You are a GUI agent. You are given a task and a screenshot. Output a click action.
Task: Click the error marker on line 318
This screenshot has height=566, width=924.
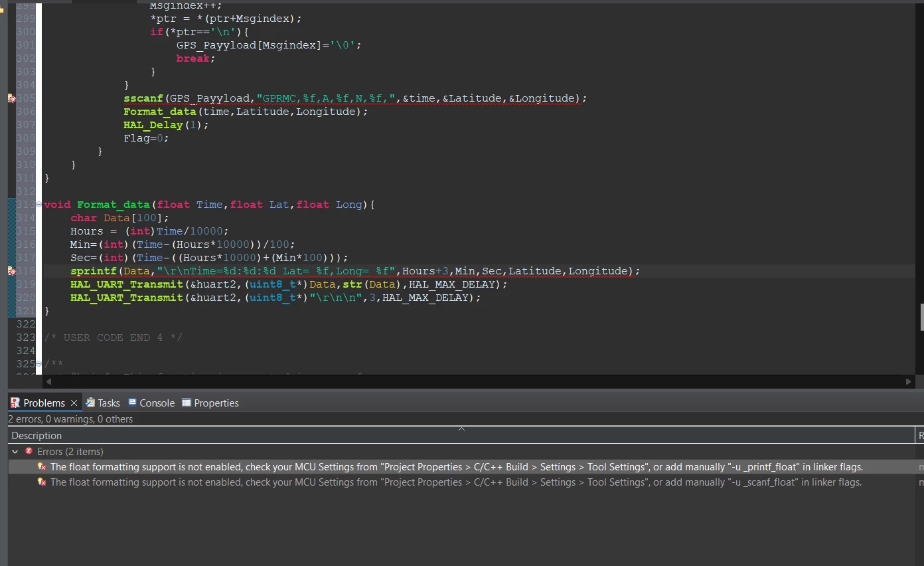(11, 271)
